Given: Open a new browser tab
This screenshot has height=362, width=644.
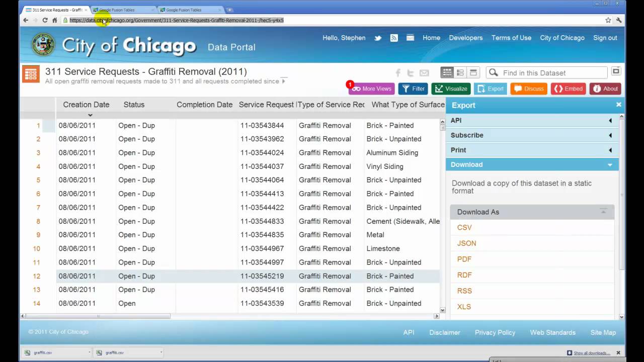Looking at the screenshot, I should coord(229,10).
